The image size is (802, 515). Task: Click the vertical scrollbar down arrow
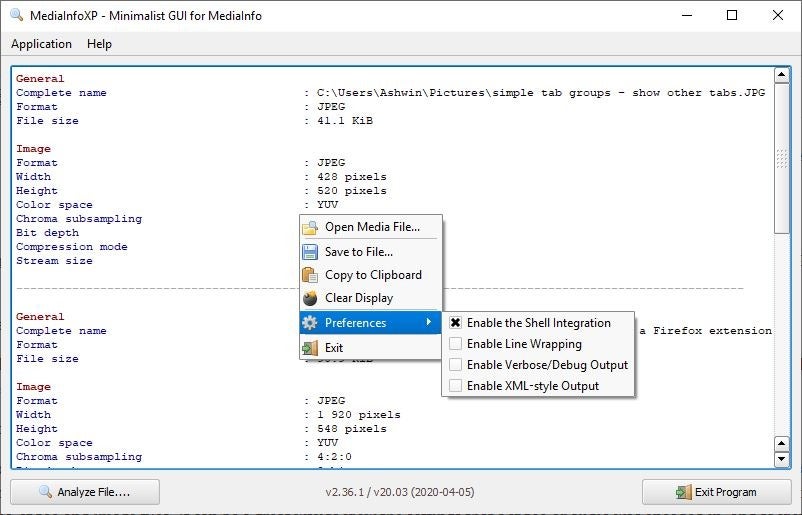782,459
